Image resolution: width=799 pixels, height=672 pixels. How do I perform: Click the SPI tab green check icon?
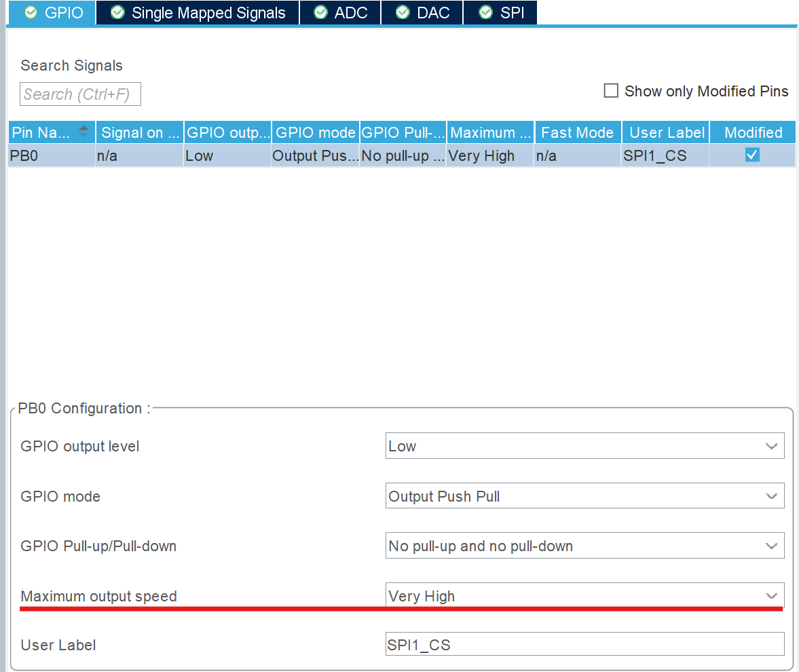[x=485, y=12]
